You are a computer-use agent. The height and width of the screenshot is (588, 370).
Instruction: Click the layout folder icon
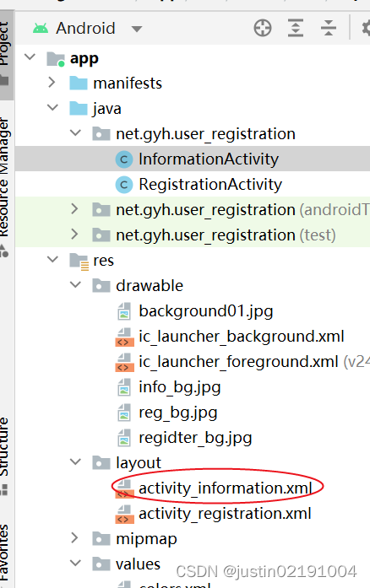point(101,462)
